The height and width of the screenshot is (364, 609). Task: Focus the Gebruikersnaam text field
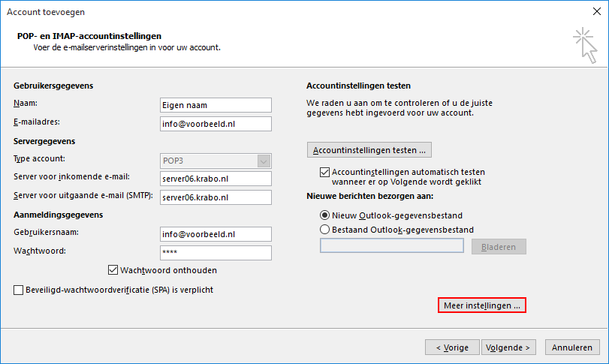point(216,234)
